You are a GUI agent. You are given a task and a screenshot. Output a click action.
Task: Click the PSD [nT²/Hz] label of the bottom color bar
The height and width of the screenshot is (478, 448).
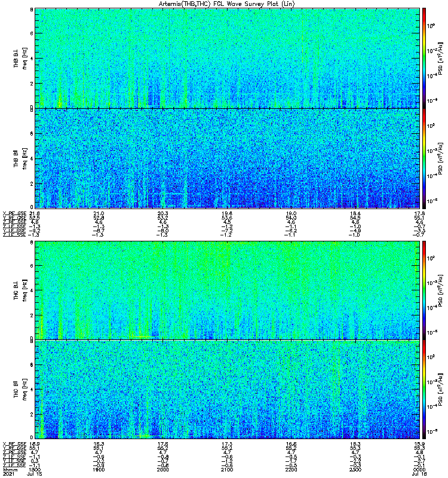(440, 390)
